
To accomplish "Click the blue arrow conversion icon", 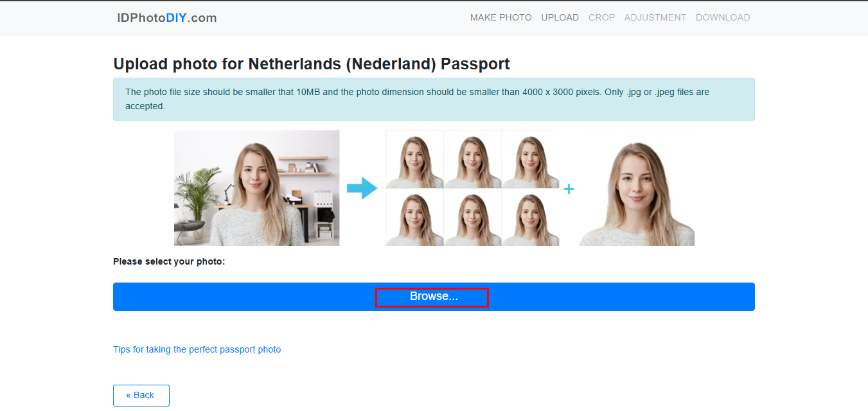I will pyautogui.click(x=364, y=188).
